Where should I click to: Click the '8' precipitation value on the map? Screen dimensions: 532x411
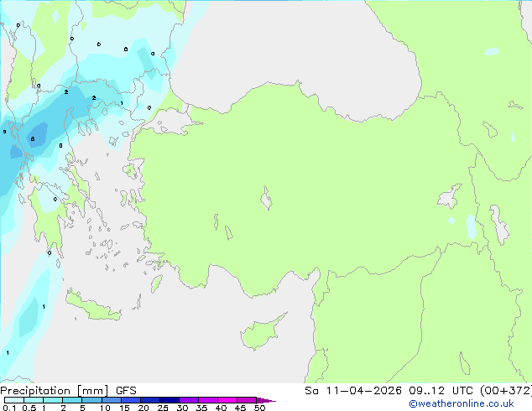(33, 138)
